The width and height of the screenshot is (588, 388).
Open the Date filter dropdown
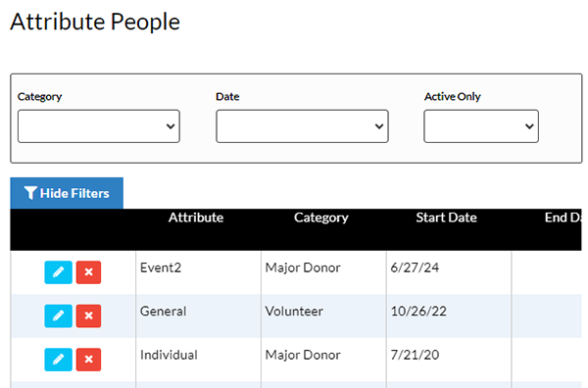[302, 126]
